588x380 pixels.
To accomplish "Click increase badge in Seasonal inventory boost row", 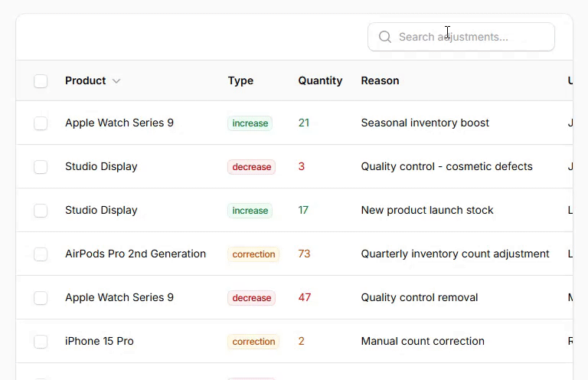I will 250,123.
